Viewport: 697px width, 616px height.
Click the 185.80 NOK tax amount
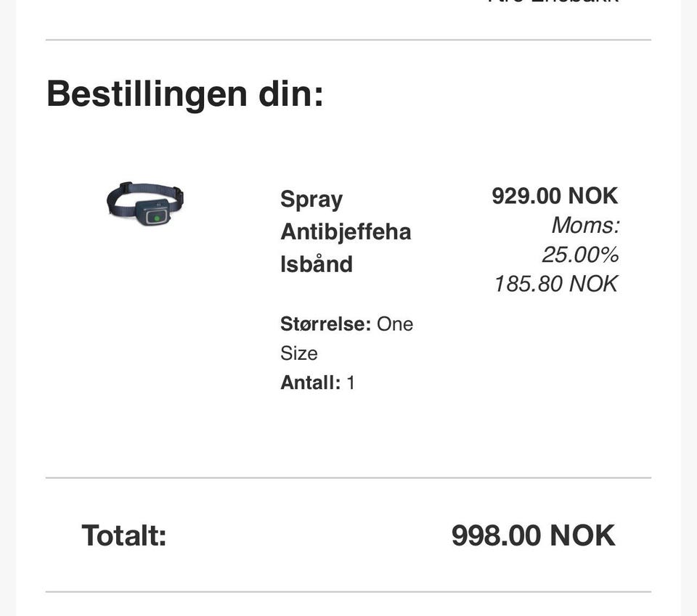(555, 284)
